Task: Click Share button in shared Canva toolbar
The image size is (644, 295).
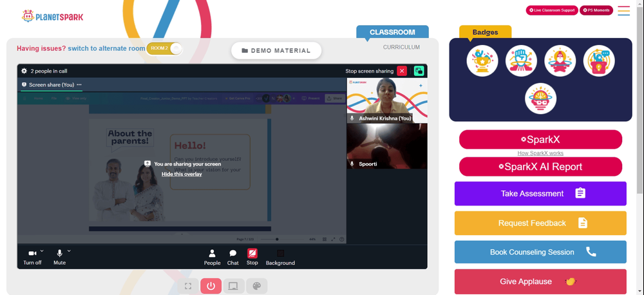Action: pos(334,98)
